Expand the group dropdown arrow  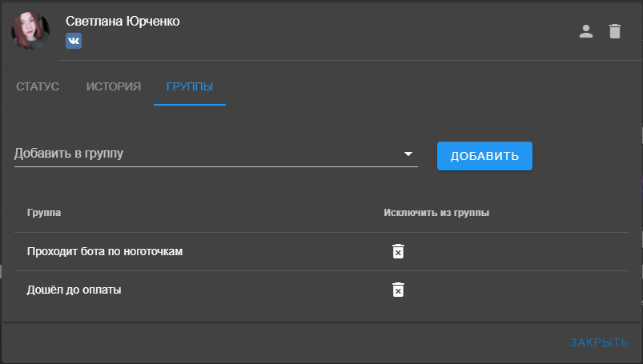pyautogui.click(x=408, y=154)
